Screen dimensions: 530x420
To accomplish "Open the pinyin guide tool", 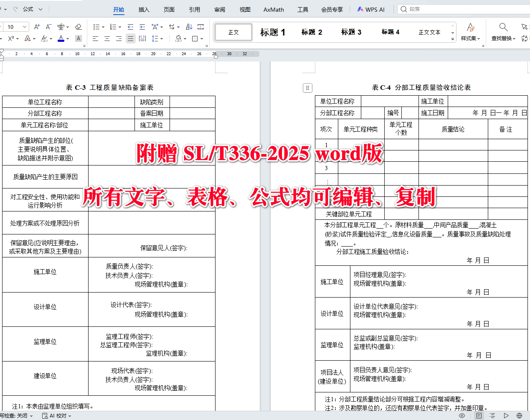I will click(x=61, y=27).
